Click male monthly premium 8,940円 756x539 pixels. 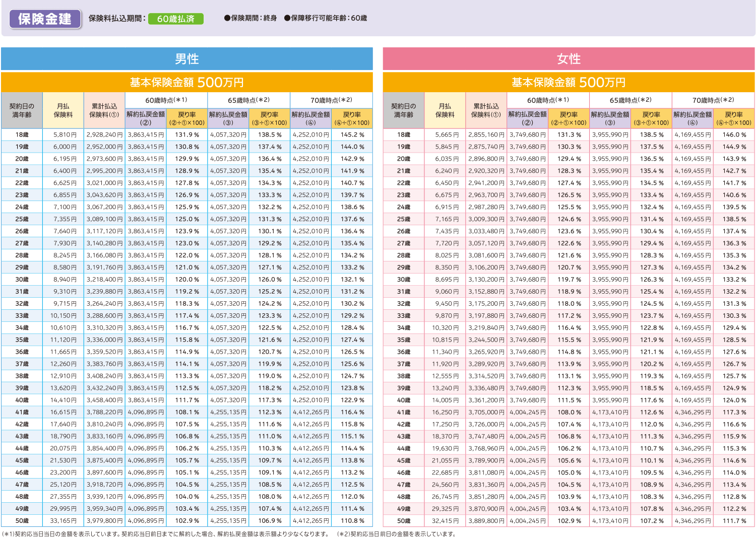click(65, 280)
